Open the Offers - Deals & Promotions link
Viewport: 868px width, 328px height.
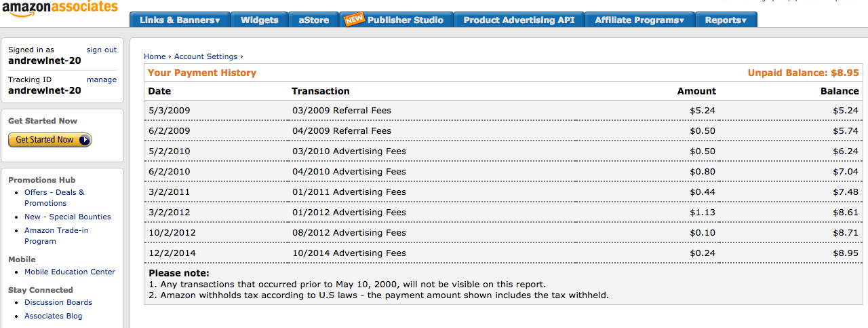tap(54, 198)
